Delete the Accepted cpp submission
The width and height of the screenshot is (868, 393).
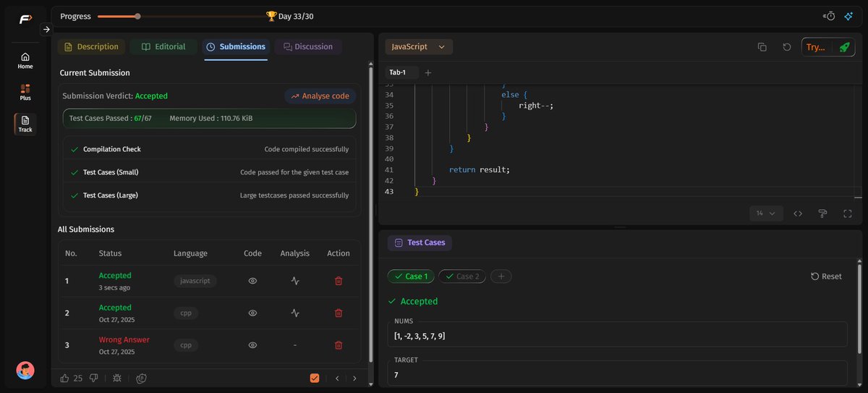tap(339, 313)
